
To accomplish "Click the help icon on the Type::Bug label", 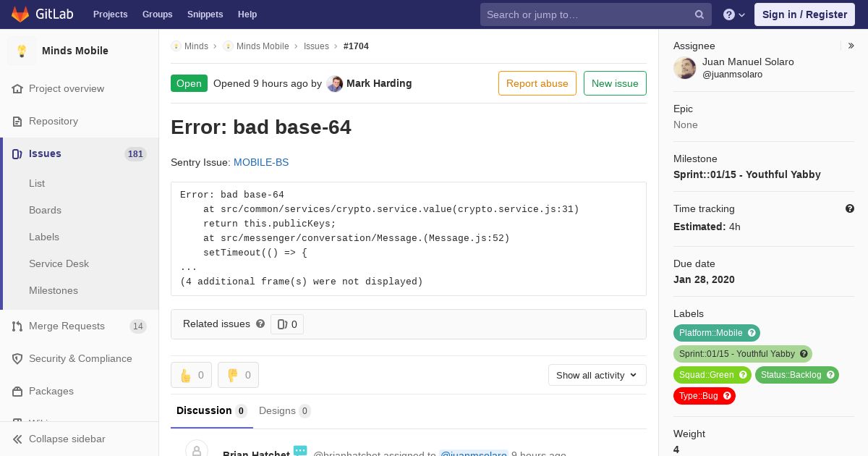I will [x=727, y=396].
